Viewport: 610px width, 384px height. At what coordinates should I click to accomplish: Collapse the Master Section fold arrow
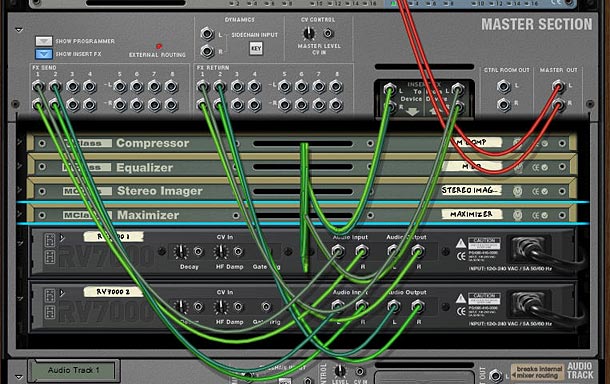click(19, 30)
